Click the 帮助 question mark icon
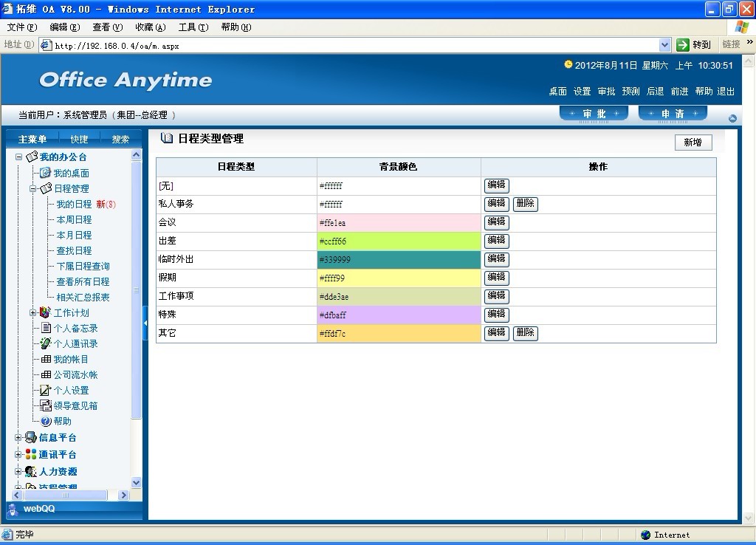 pos(46,421)
